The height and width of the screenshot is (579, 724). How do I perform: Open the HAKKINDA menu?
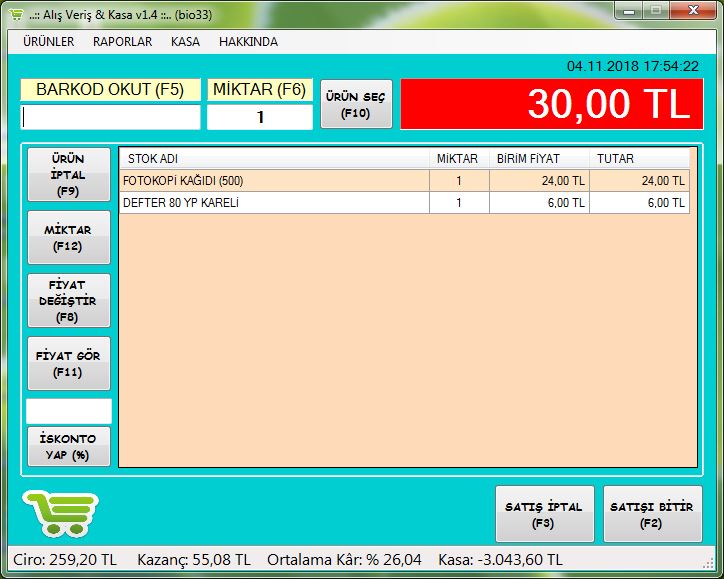point(248,42)
